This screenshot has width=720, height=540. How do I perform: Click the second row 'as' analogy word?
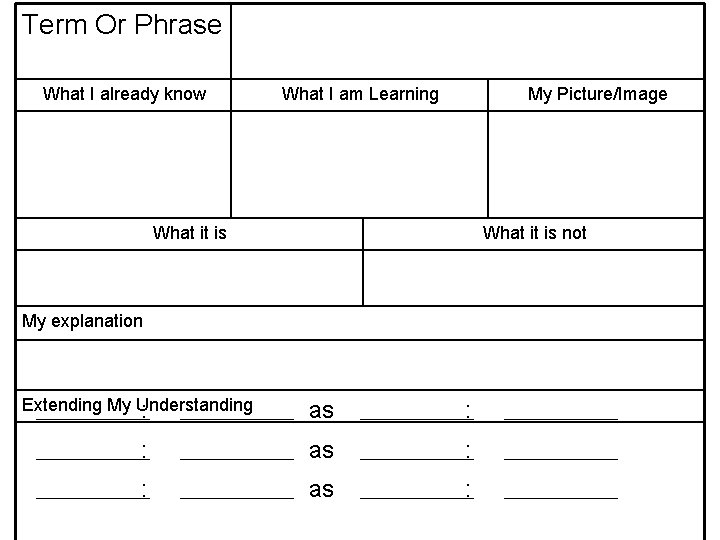[x=321, y=450]
